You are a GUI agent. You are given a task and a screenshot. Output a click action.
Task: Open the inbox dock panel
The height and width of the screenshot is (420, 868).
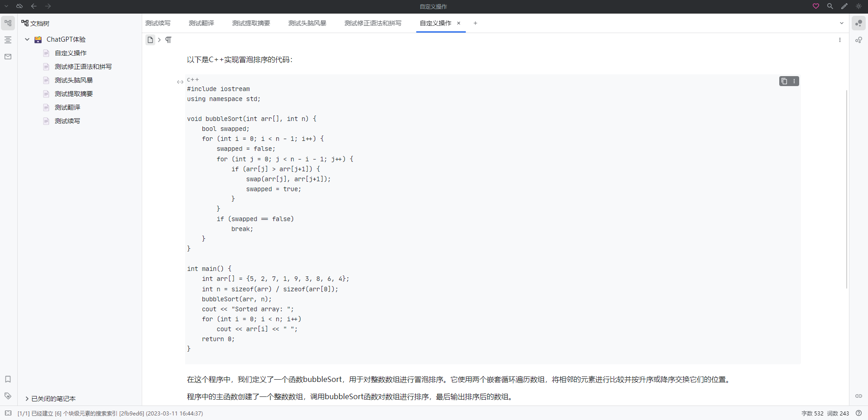pos(8,57)
